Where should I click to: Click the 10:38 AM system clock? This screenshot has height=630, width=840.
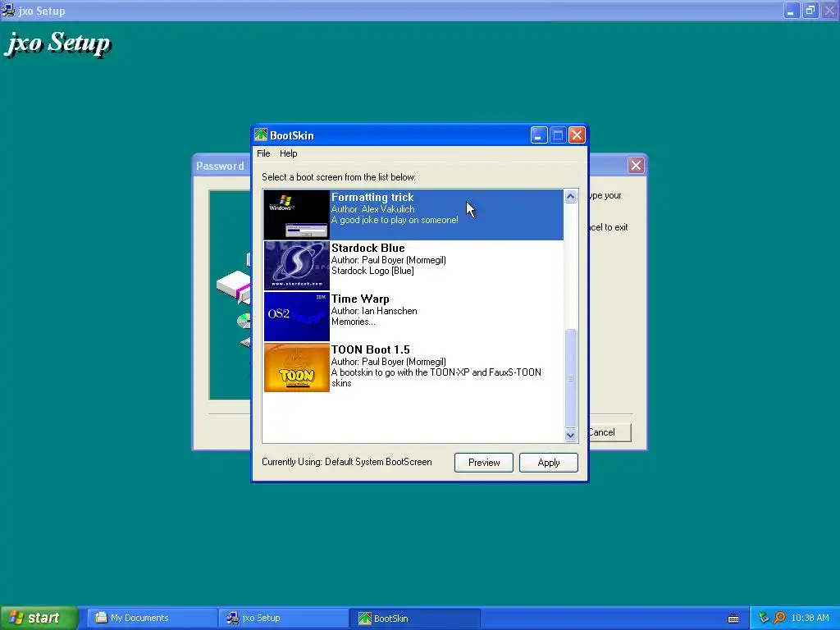810,618
